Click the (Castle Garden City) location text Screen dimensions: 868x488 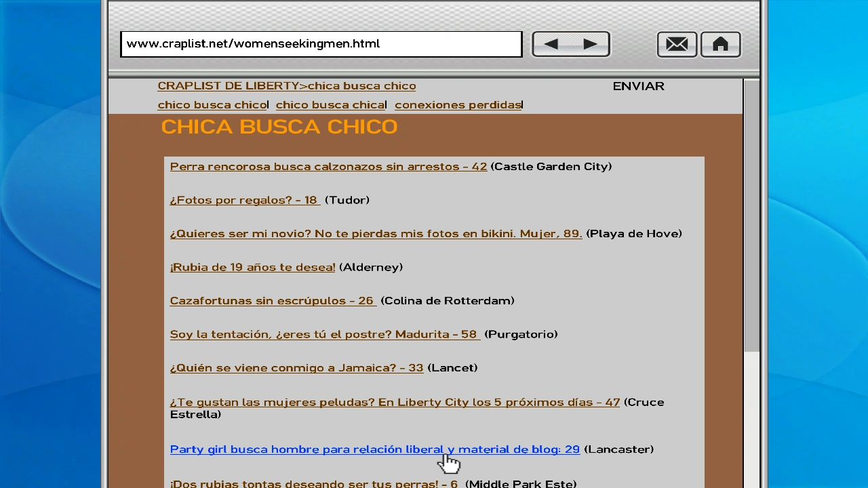tap(551, 167)
